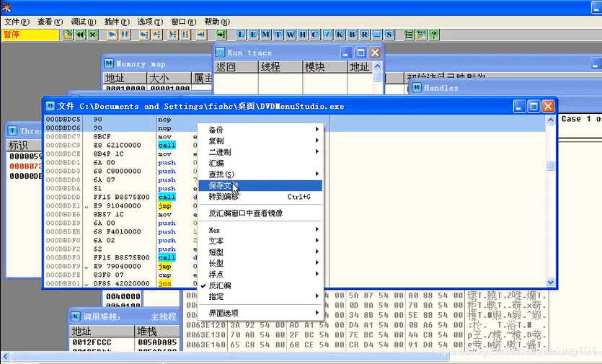Expand the 文本 submenu
This screenshot has height=364, width=602.
tap(260, 241)
